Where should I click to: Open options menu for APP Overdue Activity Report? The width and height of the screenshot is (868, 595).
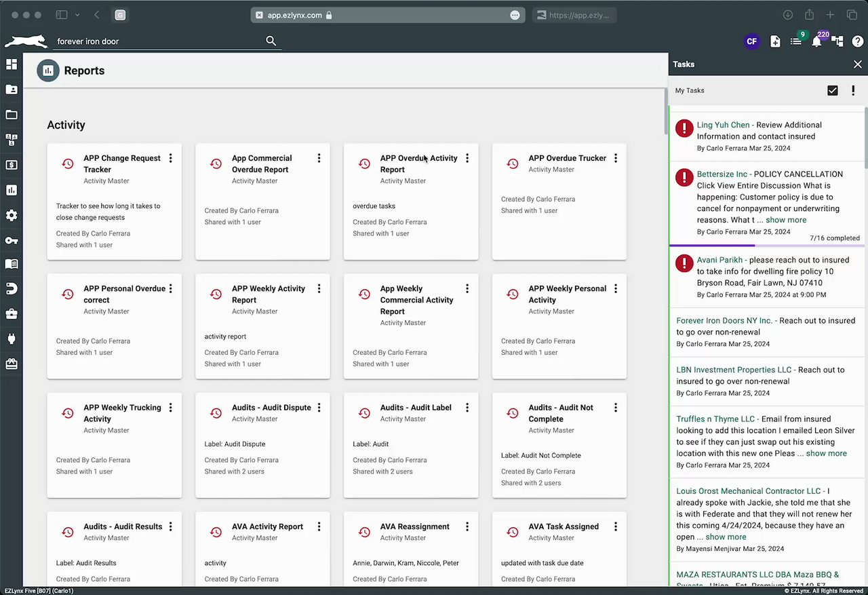pyautogui.click(x=467, y=158)
